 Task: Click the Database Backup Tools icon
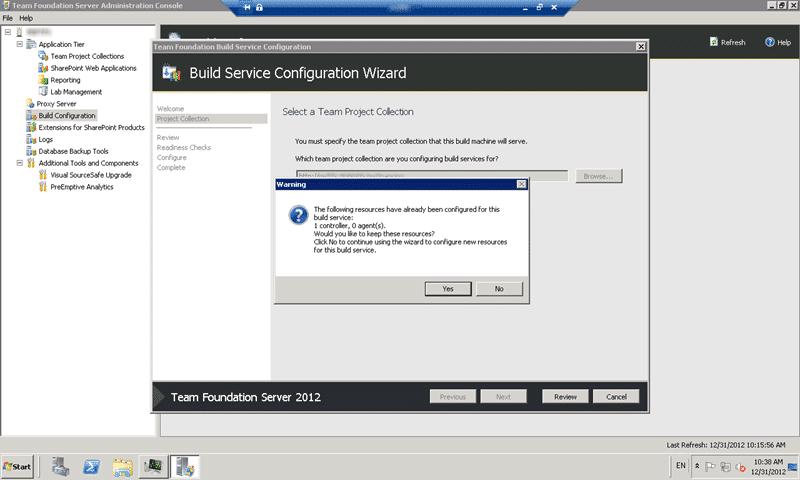point(31,151)
